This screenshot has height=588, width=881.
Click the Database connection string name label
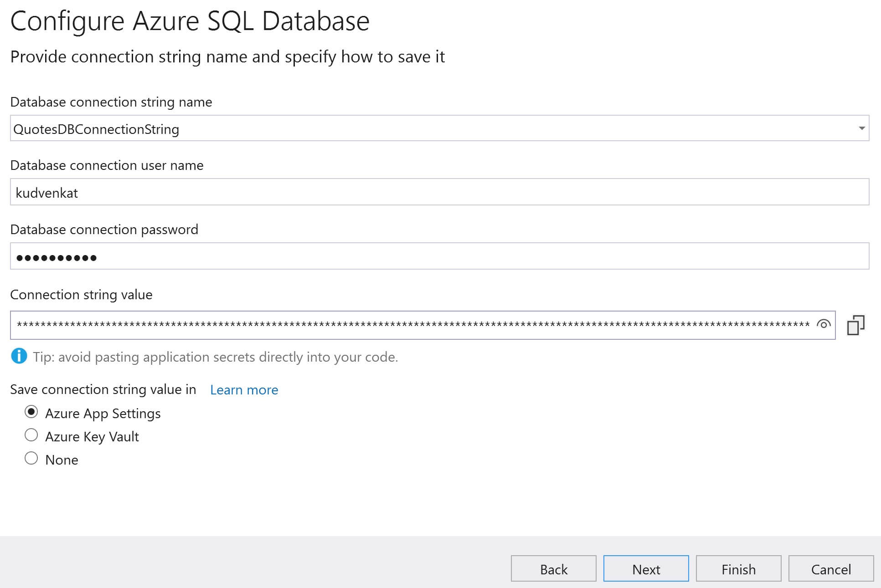tap(111, 102)
